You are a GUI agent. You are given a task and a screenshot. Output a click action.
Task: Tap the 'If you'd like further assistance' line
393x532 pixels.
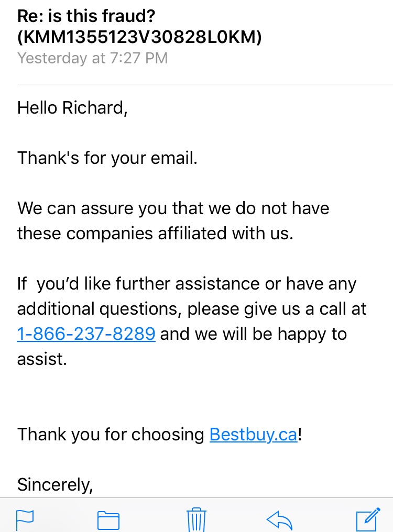tap(187, 284)
